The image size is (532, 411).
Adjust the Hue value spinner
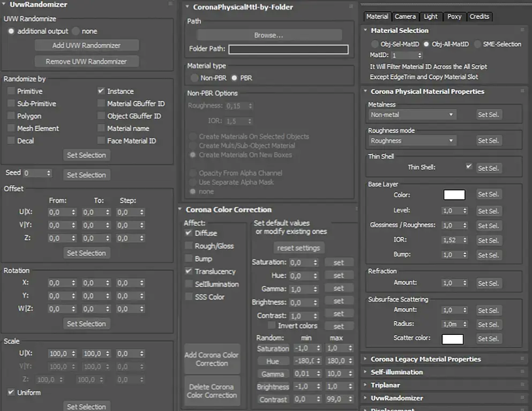click(316, 276)
